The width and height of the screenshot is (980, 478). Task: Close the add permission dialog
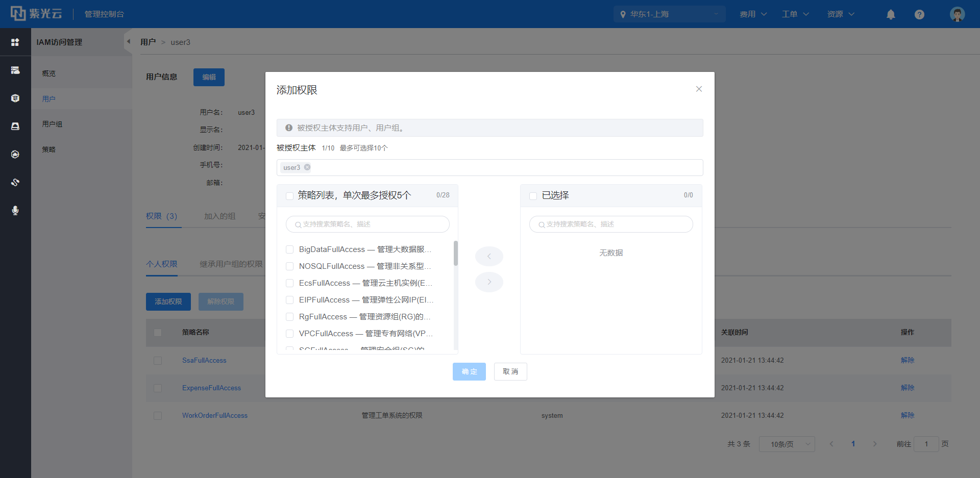699,89
